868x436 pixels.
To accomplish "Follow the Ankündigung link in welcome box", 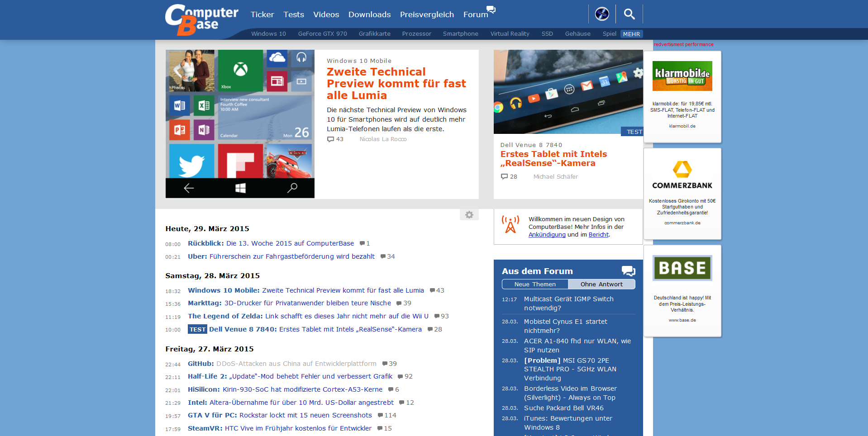I will (547, 235).
